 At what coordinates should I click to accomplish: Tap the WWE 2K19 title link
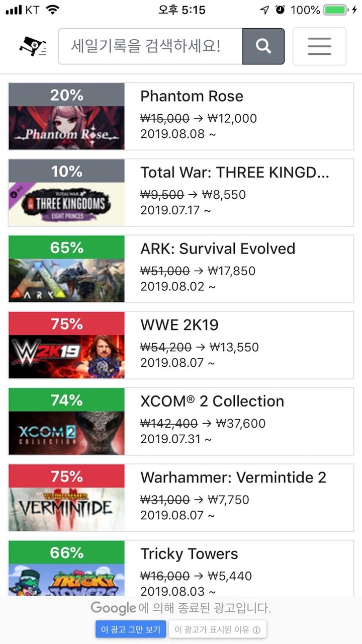179,325
